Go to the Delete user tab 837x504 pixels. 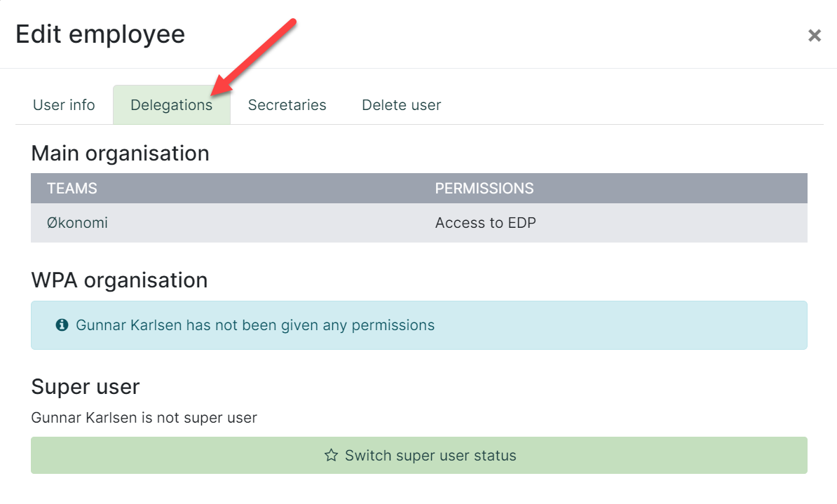(402, 104)
